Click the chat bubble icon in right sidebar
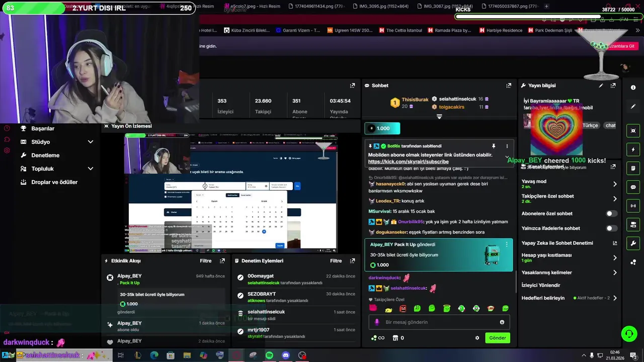 pos(633,187)
